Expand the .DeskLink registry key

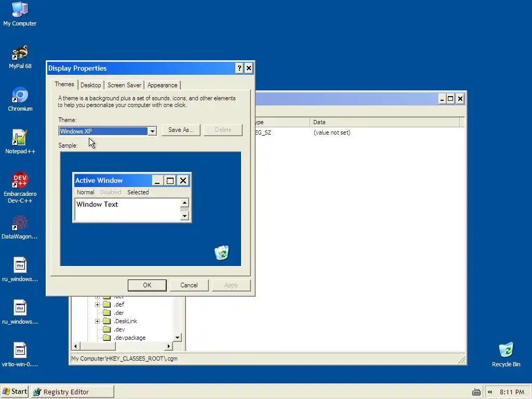[x=97, y=321]
